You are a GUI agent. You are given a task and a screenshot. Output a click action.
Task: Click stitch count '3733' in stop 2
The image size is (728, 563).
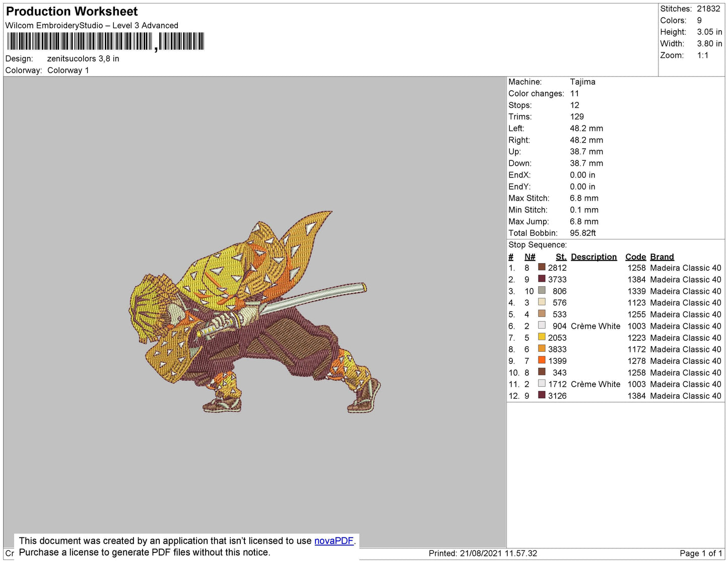point(557,279)
